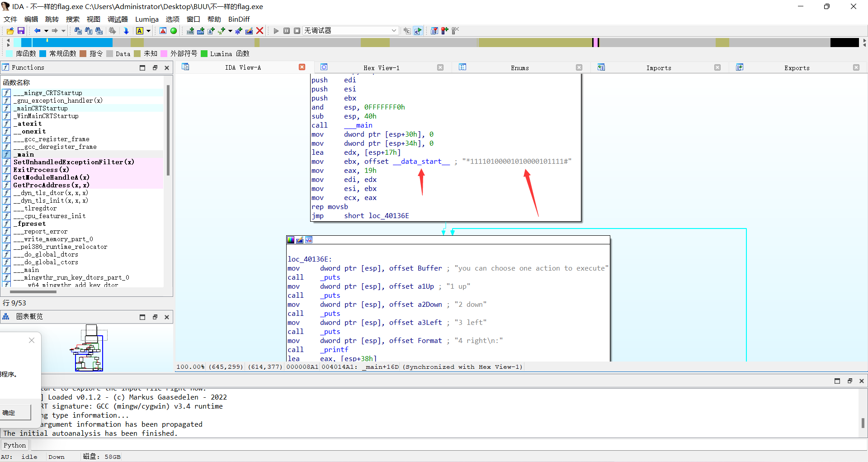Start process with the play button
868x462 pixels.
pos(276,31)
